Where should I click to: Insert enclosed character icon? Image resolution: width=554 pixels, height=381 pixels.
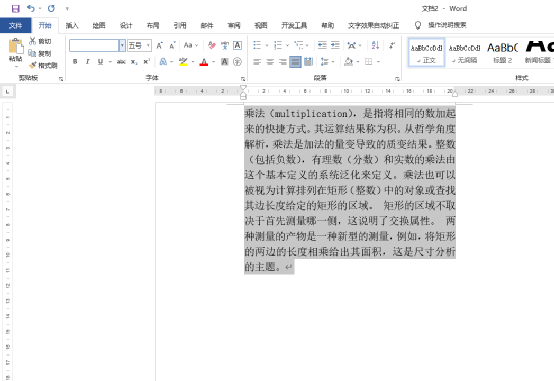click(237, 62)
